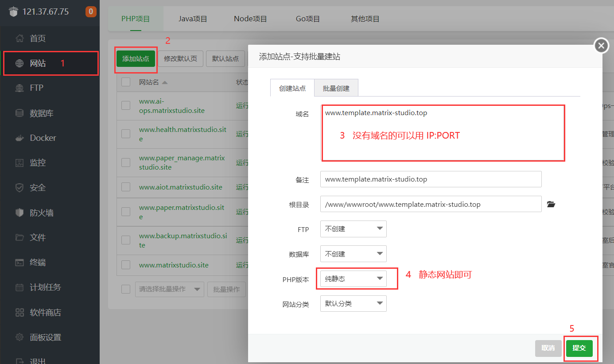Open the 安全 shield icon

click(19, 188)
